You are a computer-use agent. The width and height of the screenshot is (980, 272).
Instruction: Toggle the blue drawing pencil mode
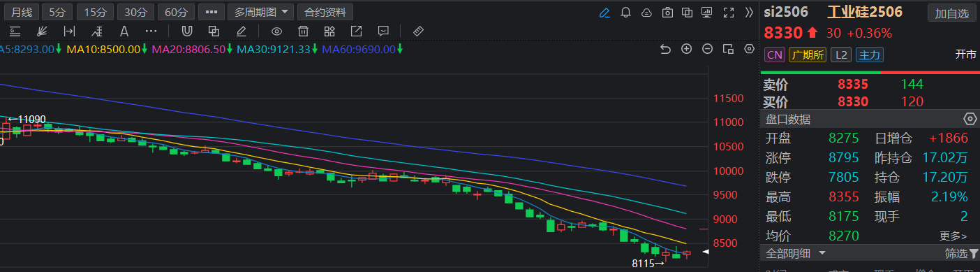click(604, 12)
